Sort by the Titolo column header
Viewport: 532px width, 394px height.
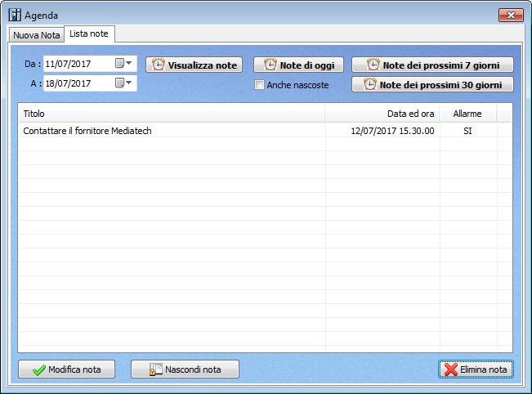click(172, 114)
